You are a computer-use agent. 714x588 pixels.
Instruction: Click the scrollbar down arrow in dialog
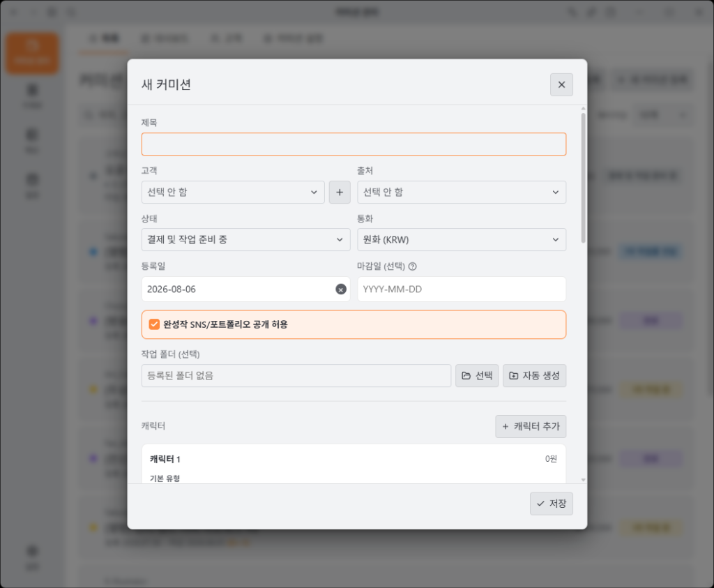[584, 480]
